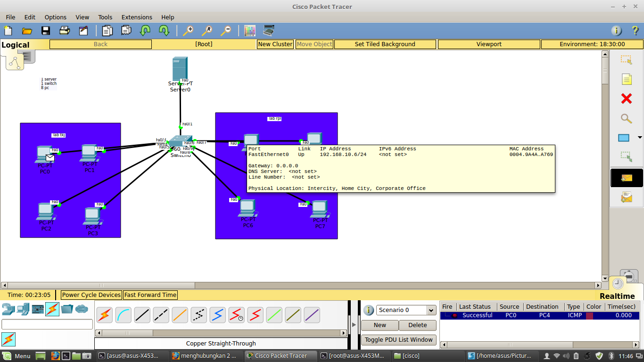Expand the shape tool dropdown arrow

tap(640, 138)
